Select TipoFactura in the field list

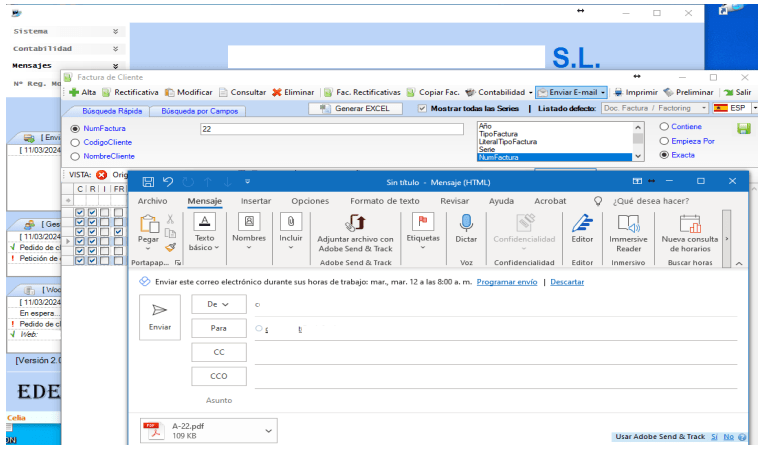(498, 134)
